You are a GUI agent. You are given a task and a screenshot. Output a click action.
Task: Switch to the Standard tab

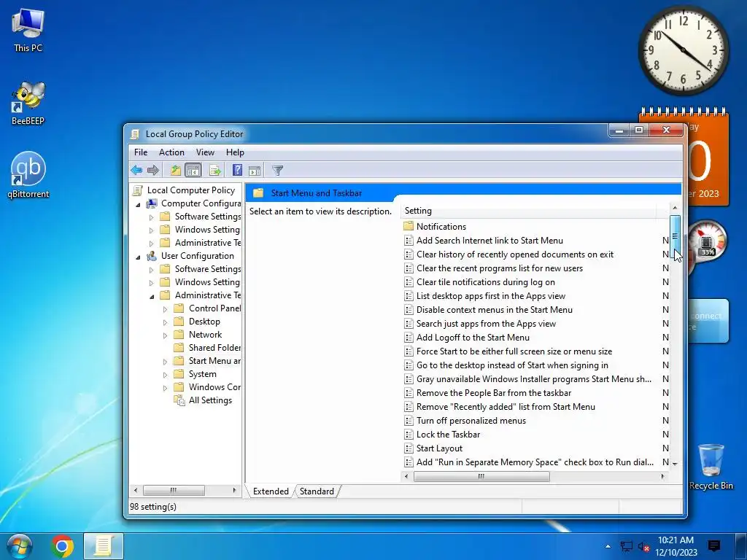(x=317, y=491)
